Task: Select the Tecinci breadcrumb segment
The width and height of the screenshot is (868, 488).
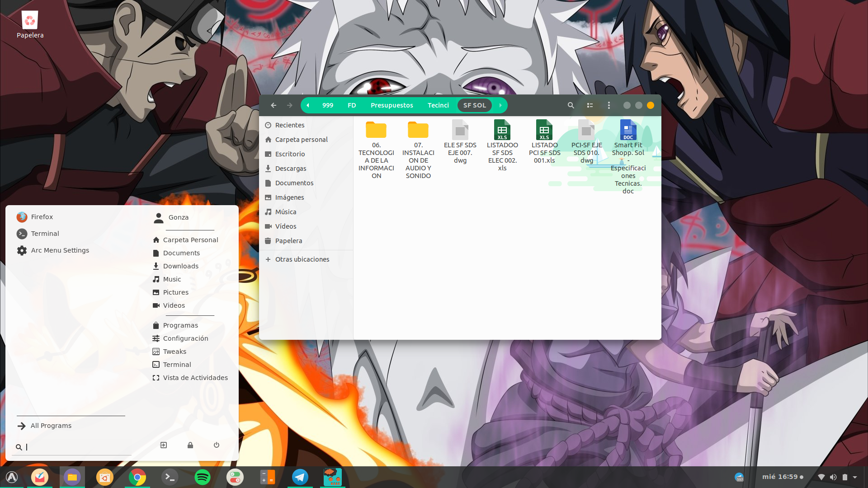Action: pyautogui.click(x=438, y=105)
